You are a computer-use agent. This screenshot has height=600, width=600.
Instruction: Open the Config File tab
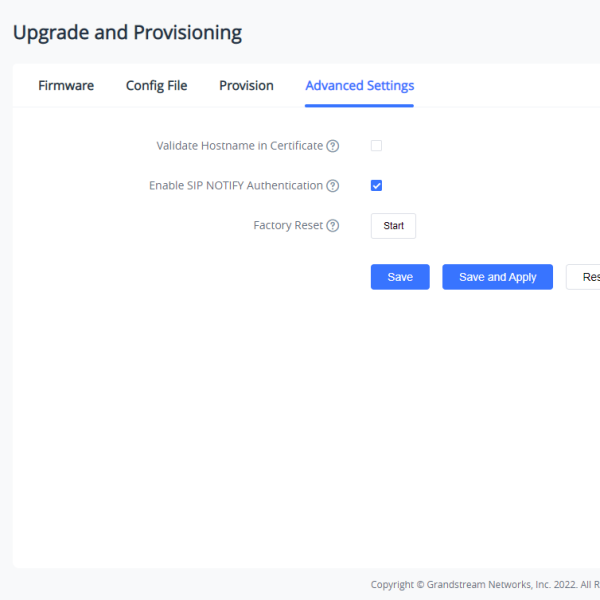[156, 86]
